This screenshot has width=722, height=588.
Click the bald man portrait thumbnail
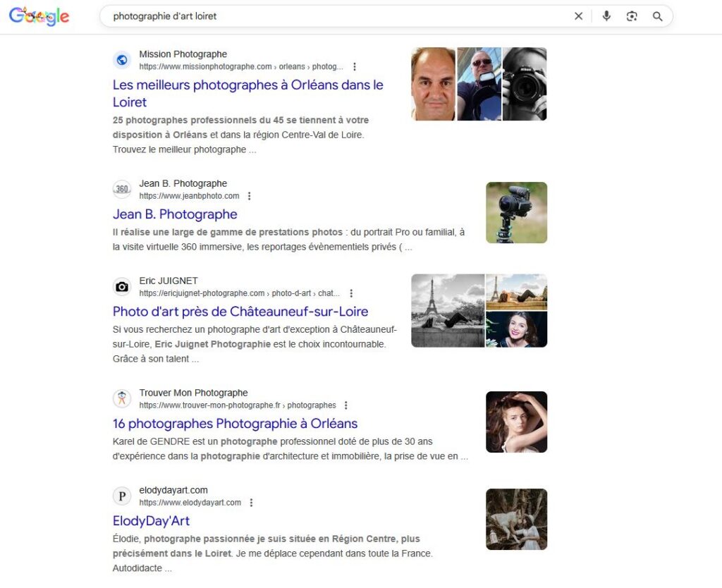click(x=434, y=84)
